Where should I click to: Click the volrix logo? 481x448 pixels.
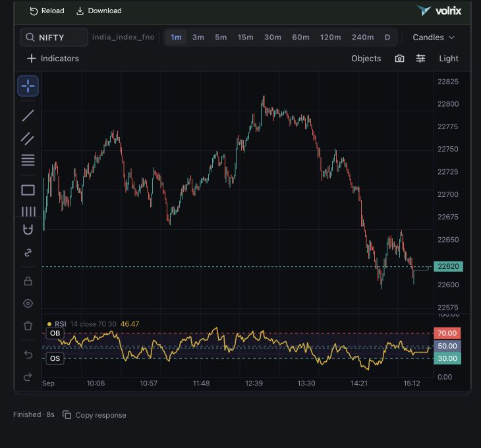pos(439,11)
